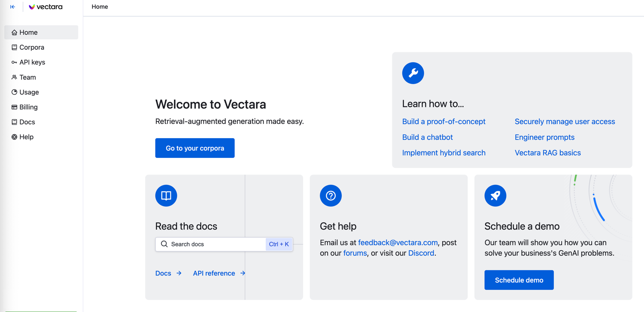
Task: View Usage statistics via sidebar icon
Action: coord(14,92)
